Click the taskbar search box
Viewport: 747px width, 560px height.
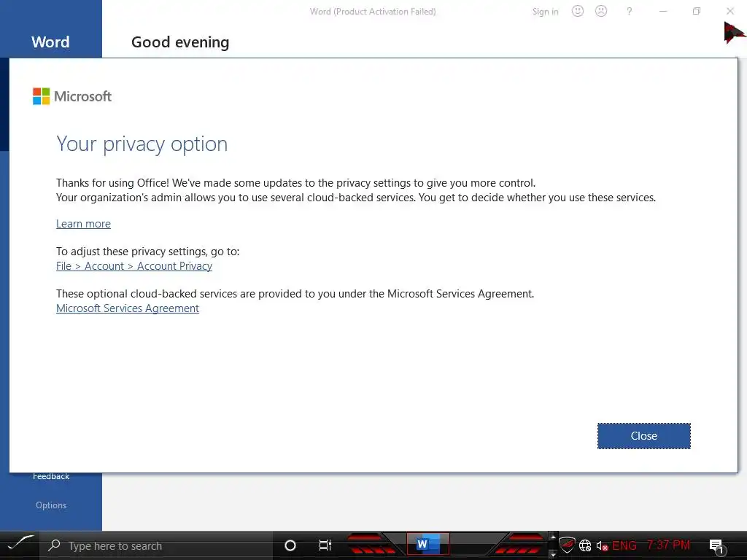(x=158, y=545)
